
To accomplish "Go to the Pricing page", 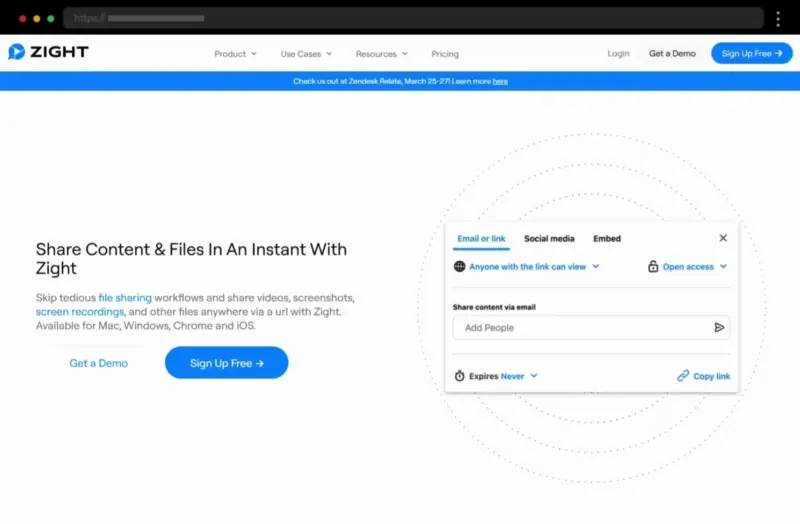I will [x=445, y=54].
